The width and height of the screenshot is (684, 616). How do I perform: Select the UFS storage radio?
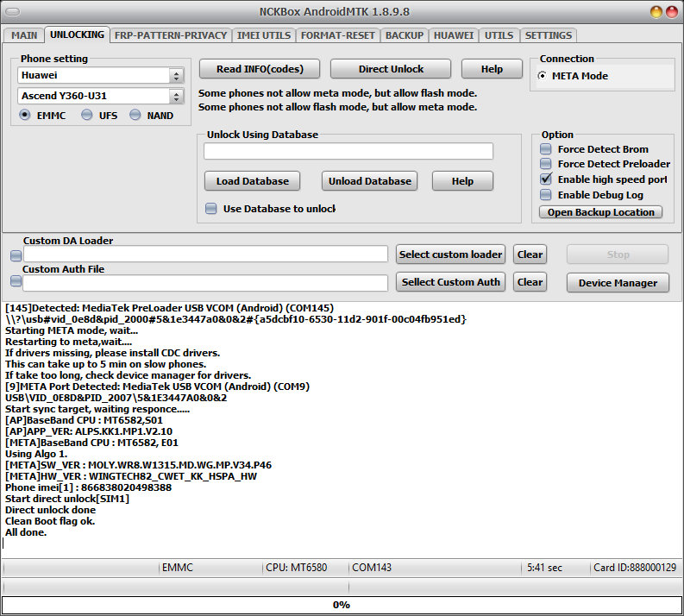[87, 115]
